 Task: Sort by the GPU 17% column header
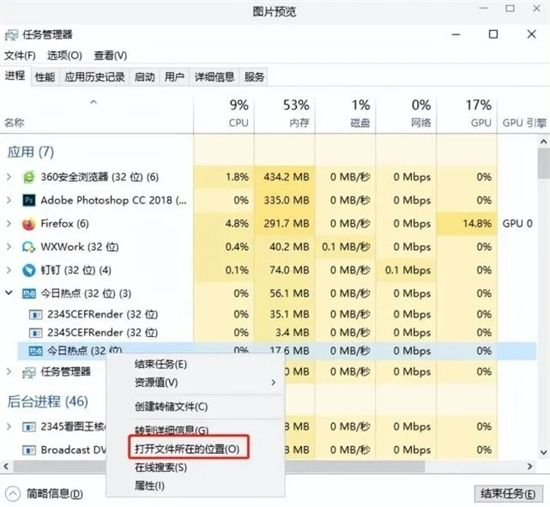pyautogui.click(x=467, y=113)
